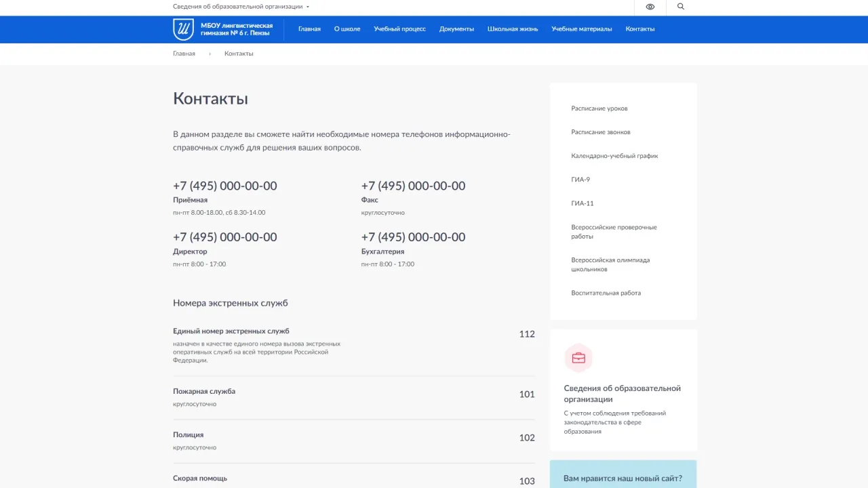The height and width of the screenshot is (488, 868).
Task: Click the fire service number 101
Action: point(527,394)
